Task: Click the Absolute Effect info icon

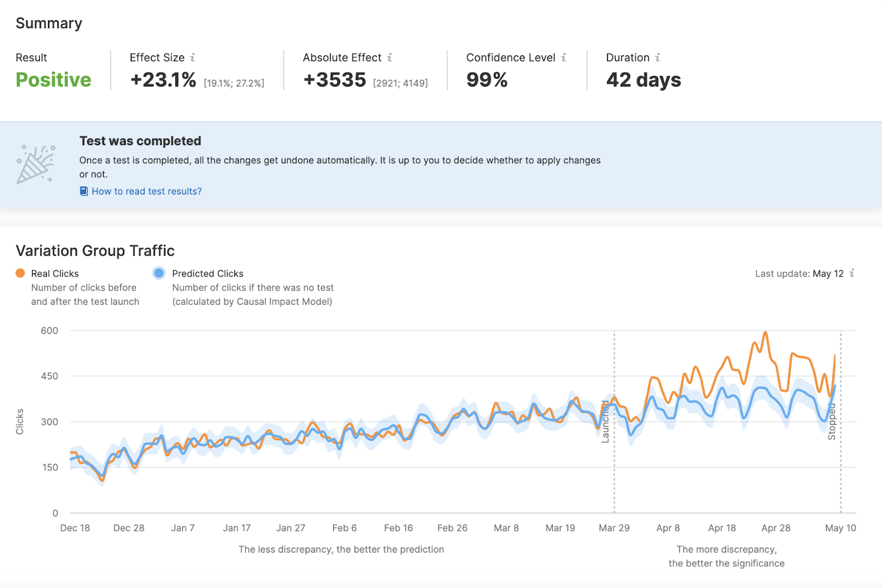Action: point(390,57)
